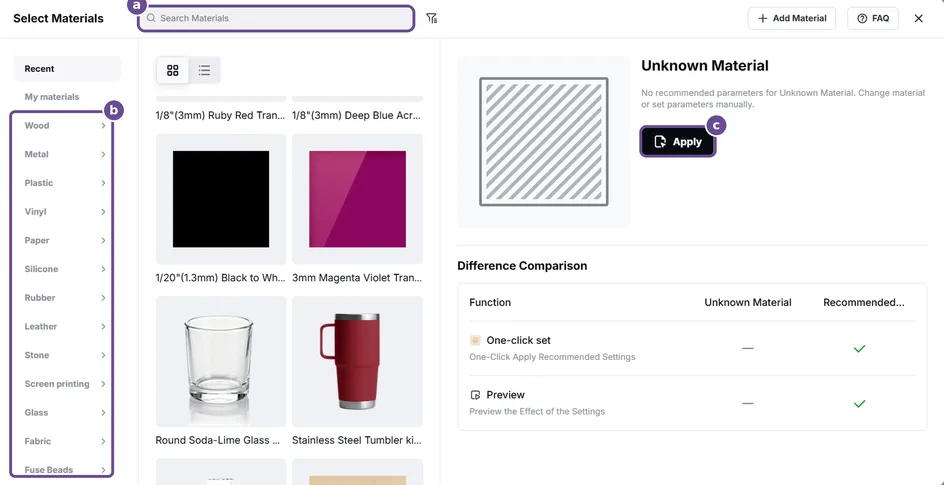Expand the Wood category chevron
This screenshot has height=485, width=944.
[104, 126]
